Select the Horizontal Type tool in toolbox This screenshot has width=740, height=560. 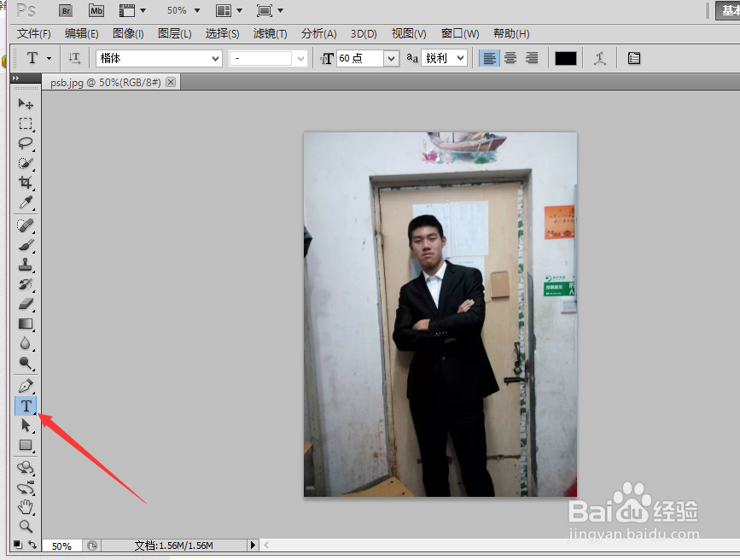26,406
